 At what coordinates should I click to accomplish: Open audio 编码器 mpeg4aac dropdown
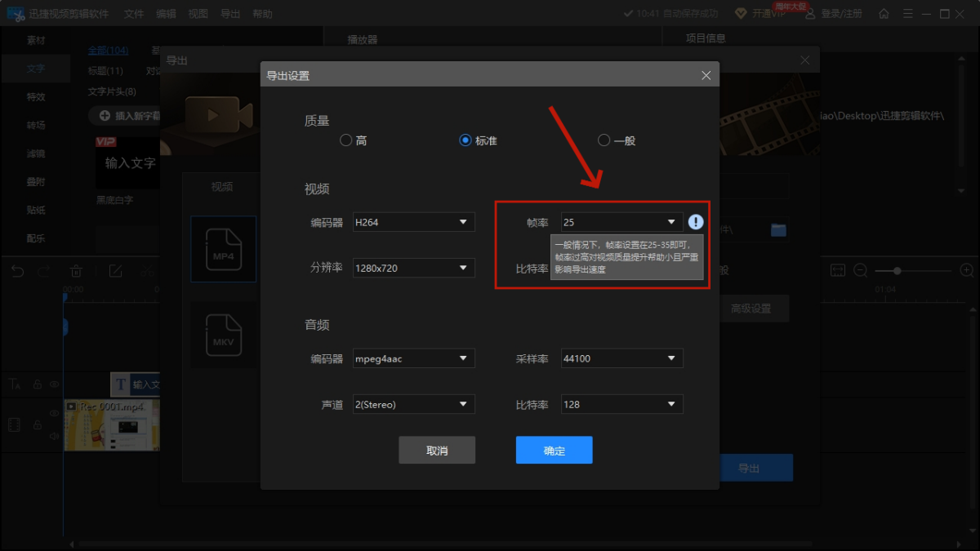[413, 358]
